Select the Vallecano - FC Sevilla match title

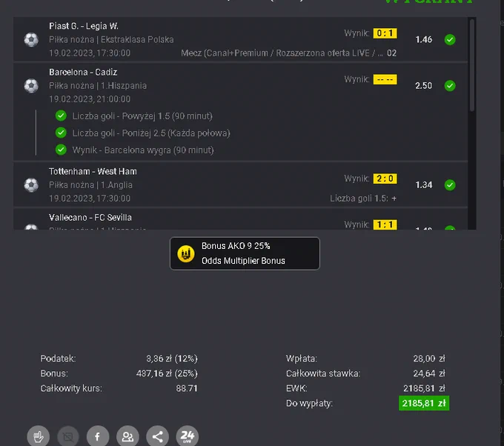point(90,218)
